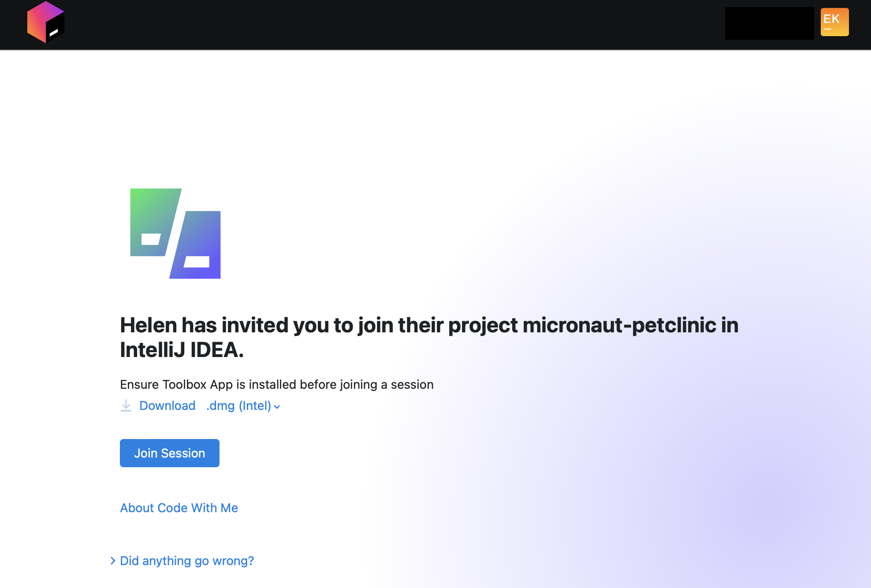Click "micronaut-petclinic" in the invitation heading
The image size is (871, 588).
click(x=619, y=325)
